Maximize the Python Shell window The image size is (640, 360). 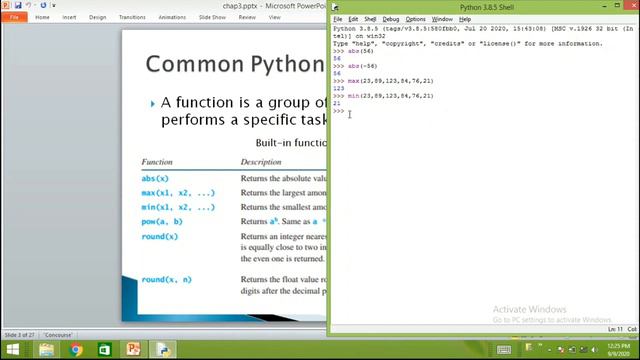point(617,6)
